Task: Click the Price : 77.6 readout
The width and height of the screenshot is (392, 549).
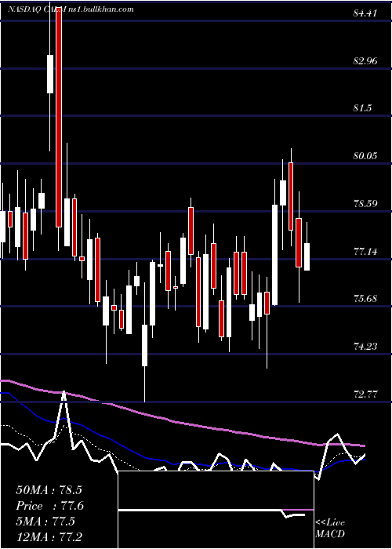Action: click(50, 506)
